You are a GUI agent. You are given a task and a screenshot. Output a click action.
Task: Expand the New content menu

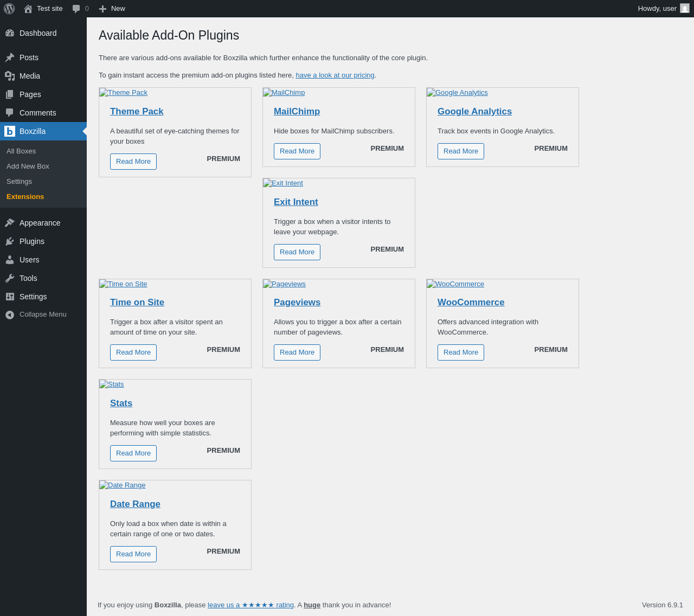click(x=112, y=9)
